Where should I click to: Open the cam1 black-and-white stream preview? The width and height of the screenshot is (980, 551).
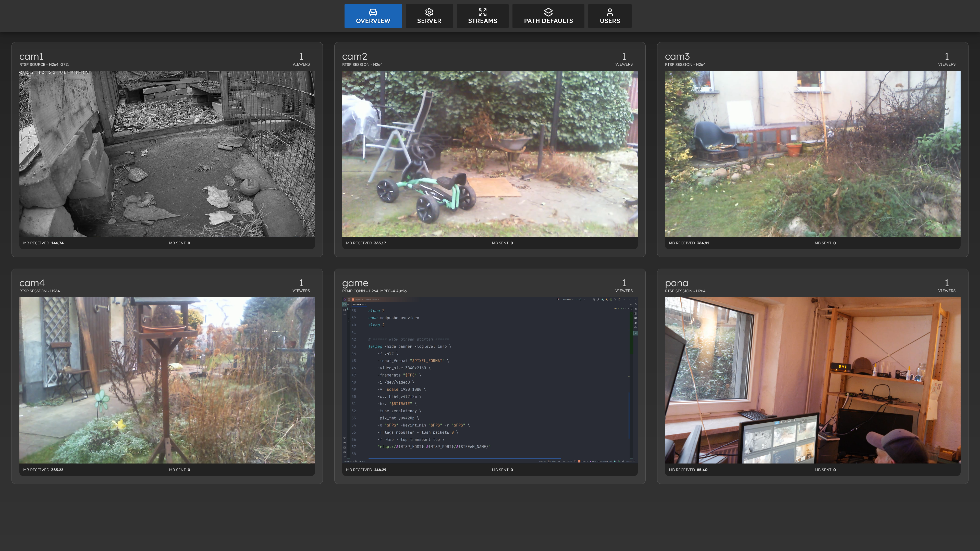[x=167, y=153]
